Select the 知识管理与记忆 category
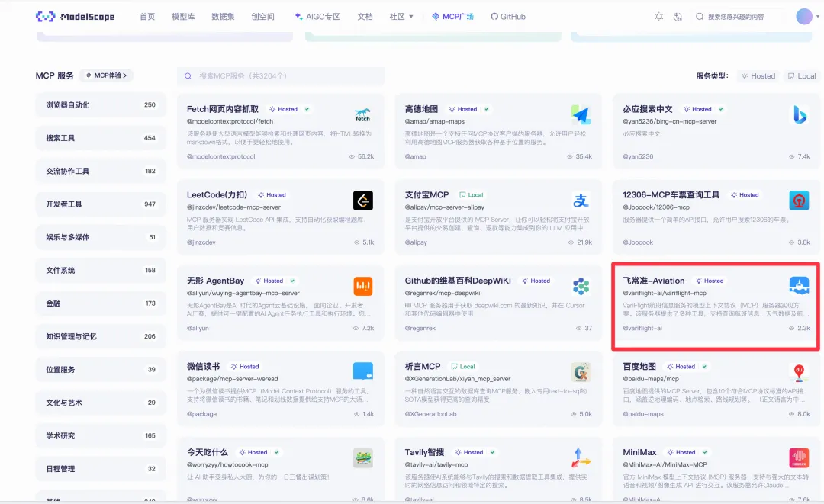This screenshot has width=824, height=504. click(x=101, y=336)
